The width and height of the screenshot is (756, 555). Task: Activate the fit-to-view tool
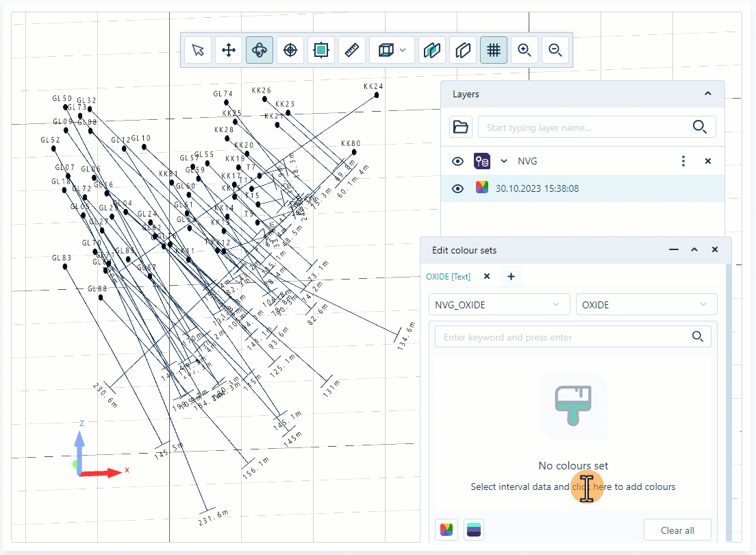click(x=320, y=49)
